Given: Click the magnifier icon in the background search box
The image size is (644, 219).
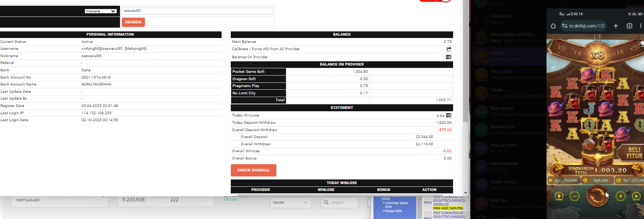Looking at the screenshot, I should click(326, 203).
